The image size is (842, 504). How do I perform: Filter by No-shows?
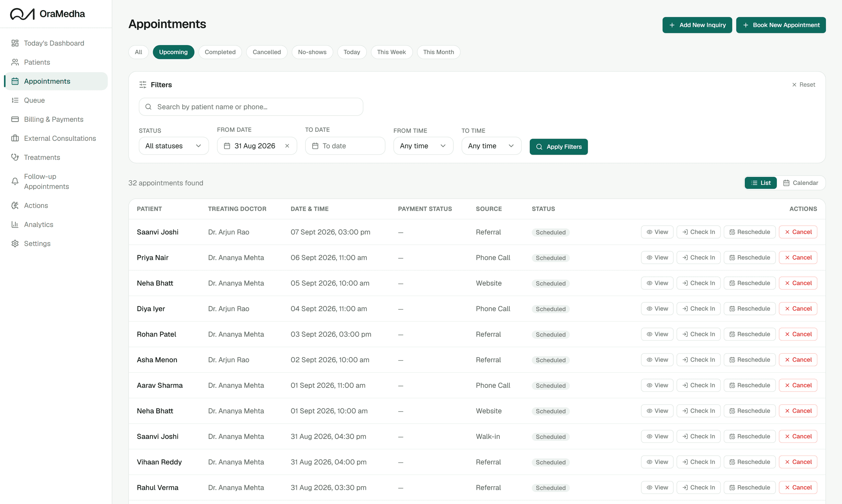point(312,52)
